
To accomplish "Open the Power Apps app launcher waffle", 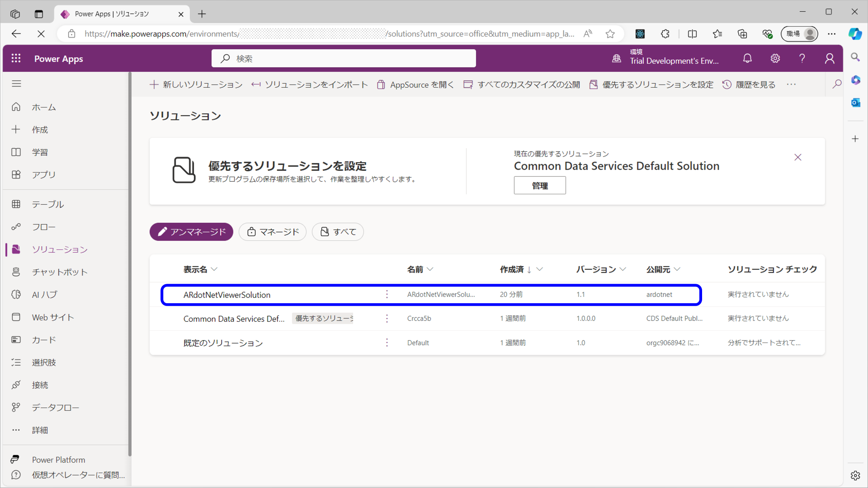I will click(x=16, y=58).
